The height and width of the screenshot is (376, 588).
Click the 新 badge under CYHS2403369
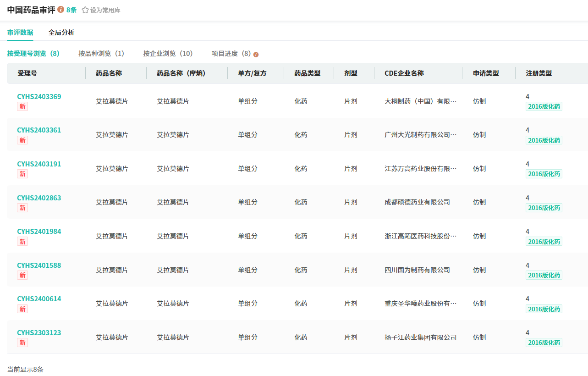coord(22,106)
